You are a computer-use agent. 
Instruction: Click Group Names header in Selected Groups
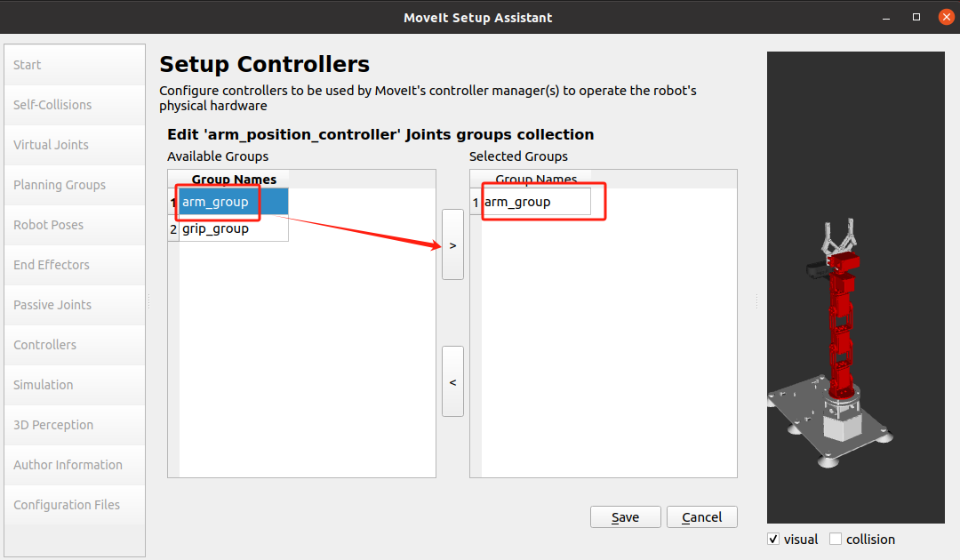point(536,180)
